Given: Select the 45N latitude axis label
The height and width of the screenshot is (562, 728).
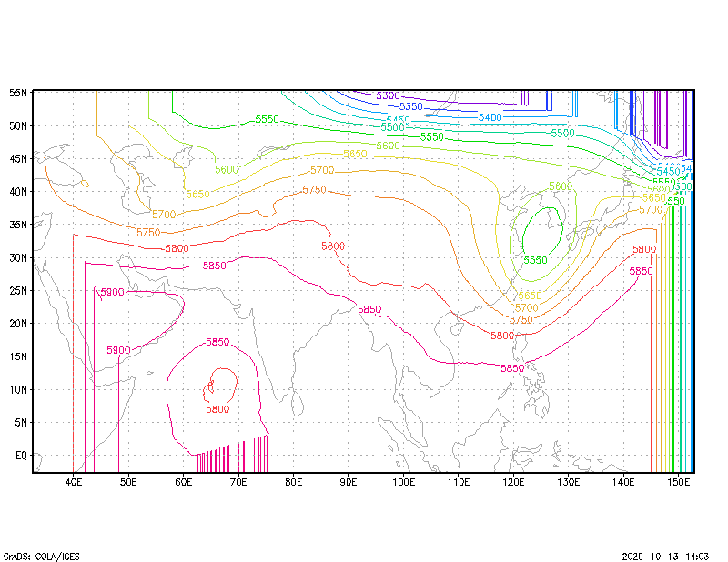Looking at the screenshot, I should point(18,159).
